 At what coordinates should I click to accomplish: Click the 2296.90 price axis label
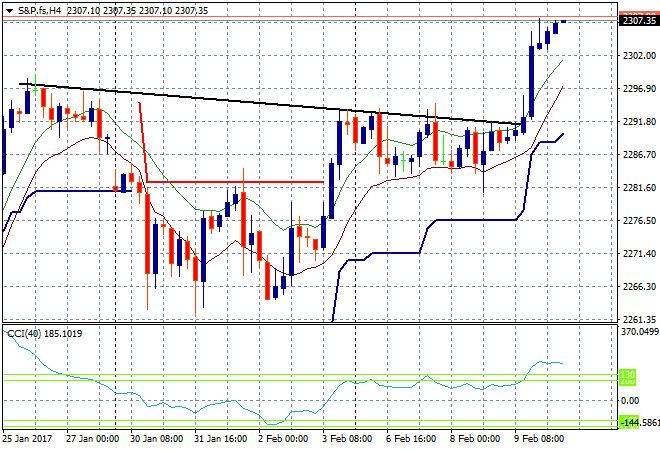639,88
